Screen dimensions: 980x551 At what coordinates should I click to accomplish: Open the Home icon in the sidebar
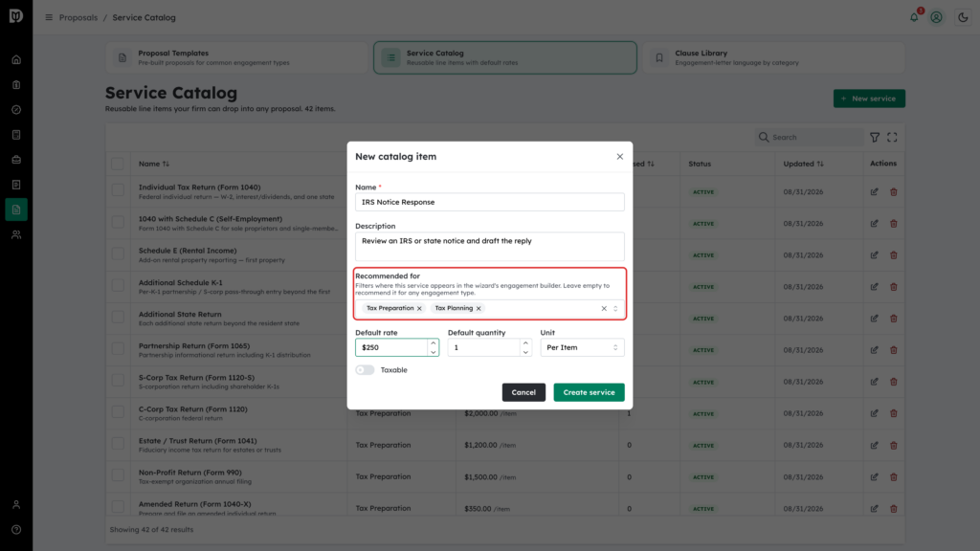pyautogui.click(x=16, y=60)
